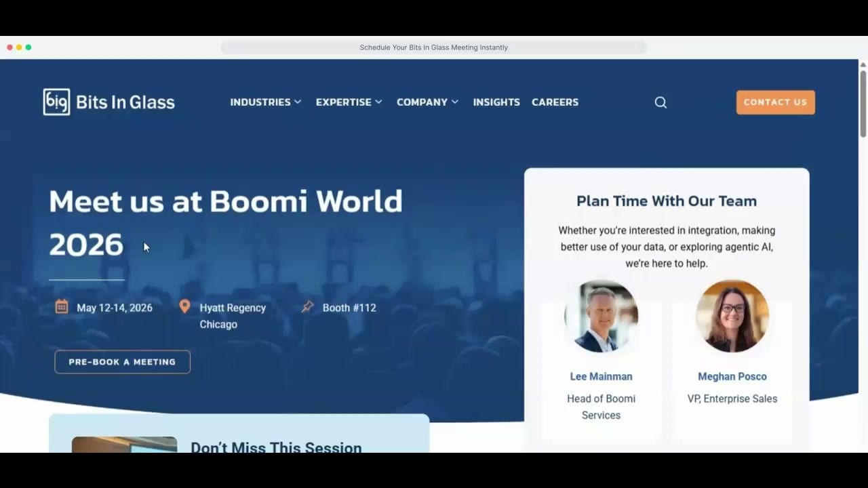The image size is (868, 488).
Task: Go to the Careers page
Action: 555,102
